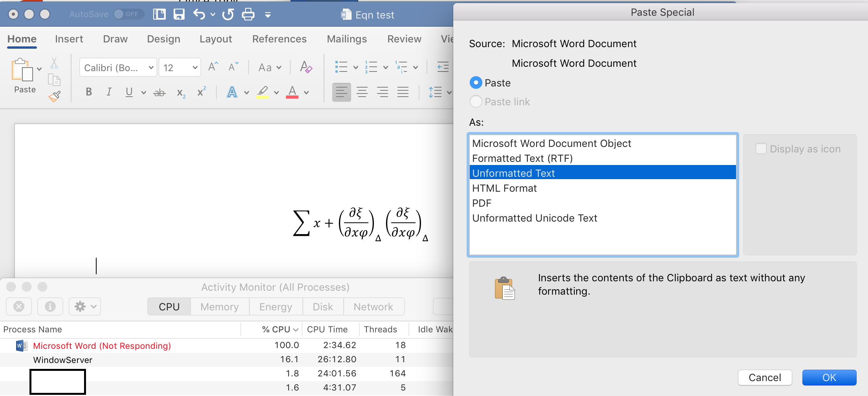The width and height of the screenshot is (868, 396).
Task: Click OK in Paste Special dialog
Action: tap(829, 378)
